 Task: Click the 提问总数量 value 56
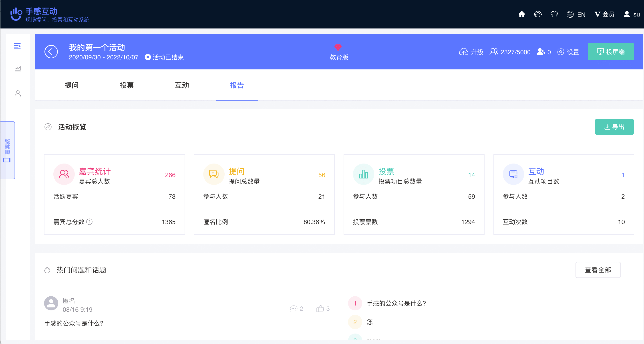click(322, 175)
